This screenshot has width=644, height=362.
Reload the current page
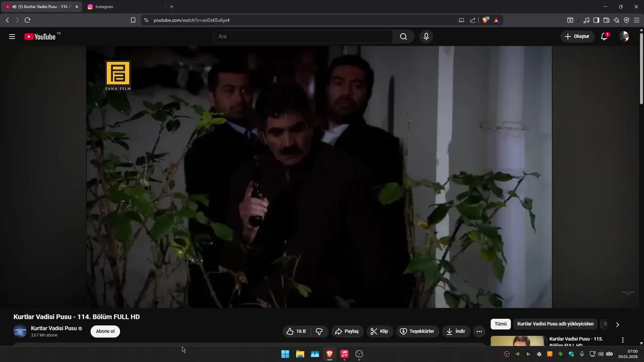click(x=27, y=20)
